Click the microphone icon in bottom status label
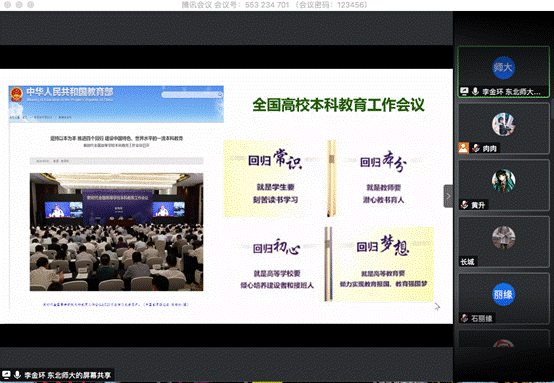 (17, 375)
